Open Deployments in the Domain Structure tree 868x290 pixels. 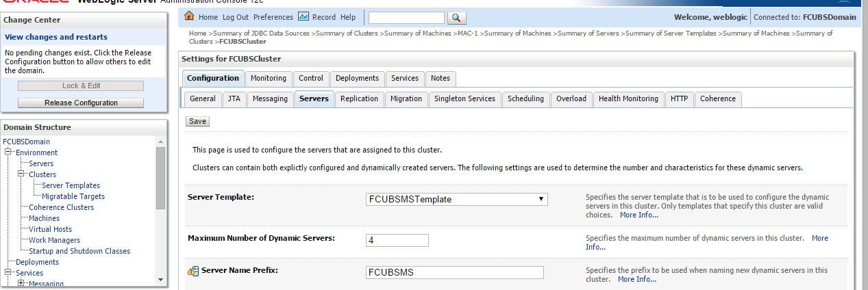tap(37, 262)
